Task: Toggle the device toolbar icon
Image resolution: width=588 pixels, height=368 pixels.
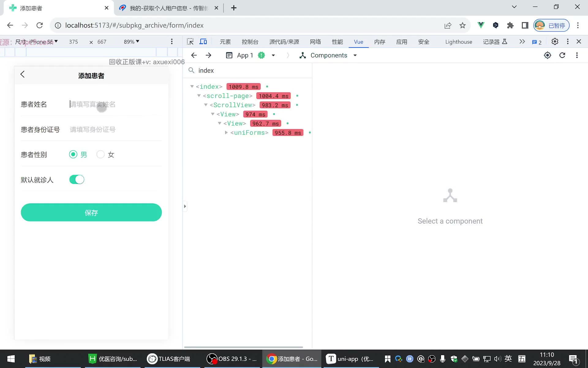Action: (x=203, y=41)
